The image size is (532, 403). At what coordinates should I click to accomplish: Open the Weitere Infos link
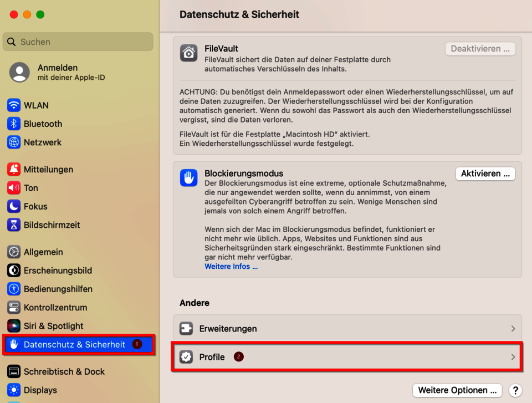(231, 267)
